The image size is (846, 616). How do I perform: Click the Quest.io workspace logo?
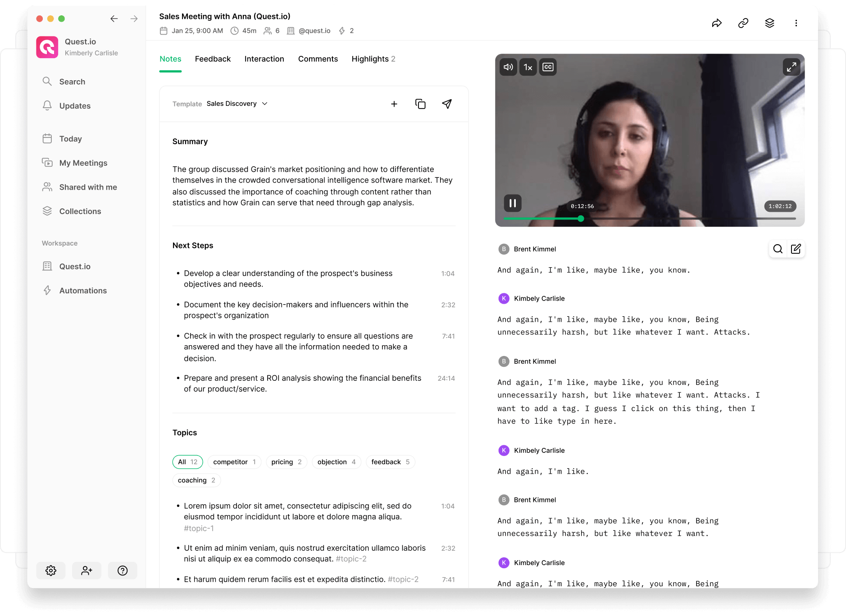click(47, 47)
